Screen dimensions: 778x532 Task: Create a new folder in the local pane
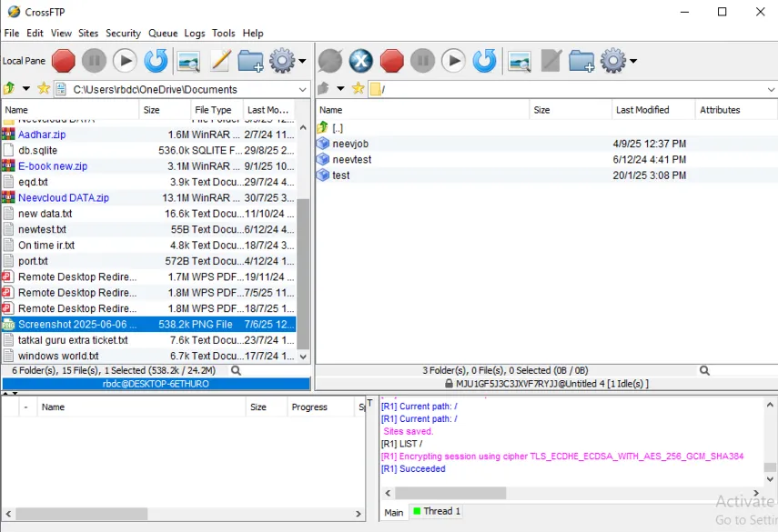250,61
